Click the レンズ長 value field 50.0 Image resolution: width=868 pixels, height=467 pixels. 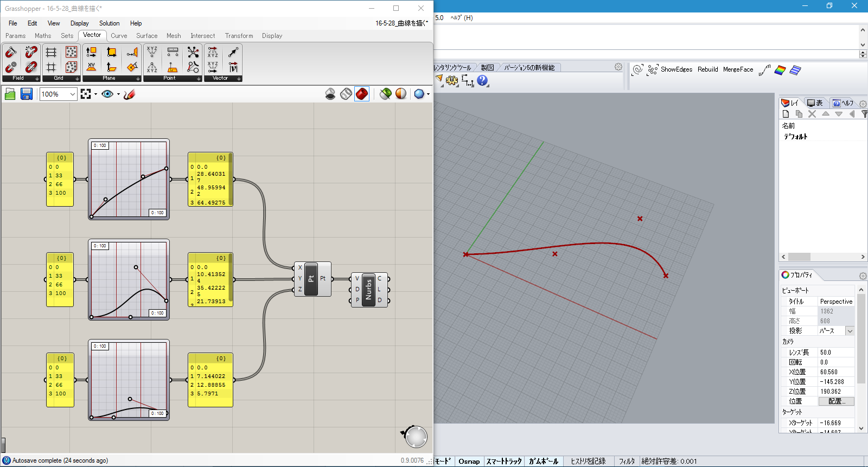coord(836,353)
